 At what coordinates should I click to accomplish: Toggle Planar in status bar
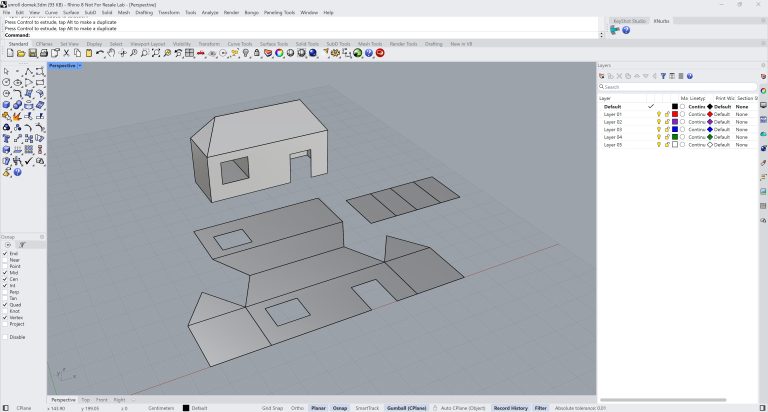click(318, 408)
